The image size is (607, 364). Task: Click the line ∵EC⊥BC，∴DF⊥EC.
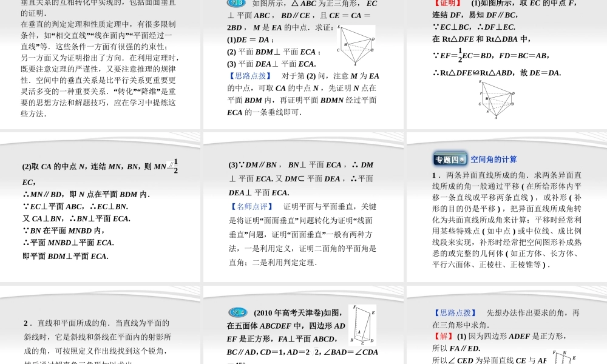point(474,27)
